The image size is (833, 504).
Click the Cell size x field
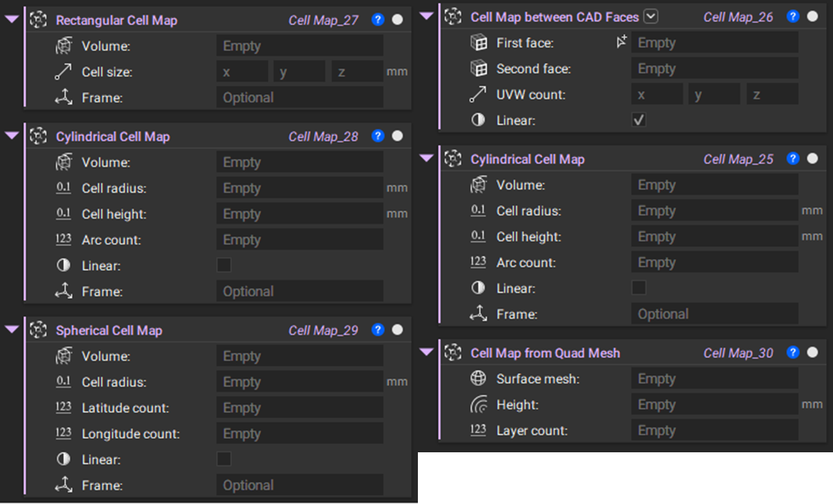(x=242, y=72)
